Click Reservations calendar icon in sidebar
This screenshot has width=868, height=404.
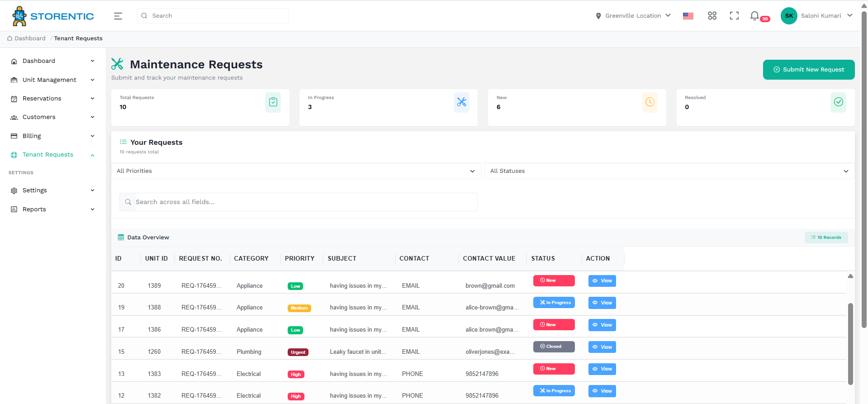[14, 99]
